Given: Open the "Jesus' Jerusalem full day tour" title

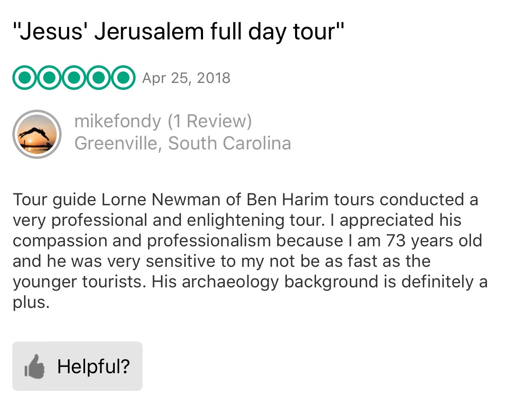Looking at the screenshot, I should 178,32.
